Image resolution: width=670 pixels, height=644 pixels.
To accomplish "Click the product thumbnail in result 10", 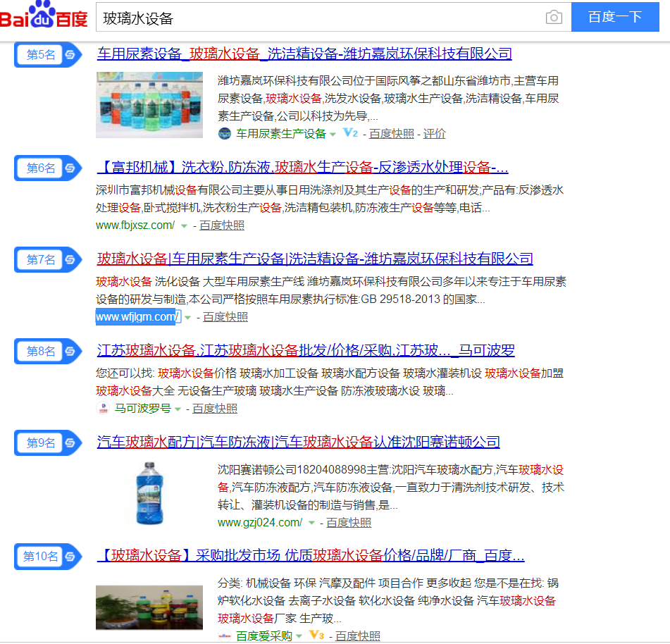I will 149,607.
